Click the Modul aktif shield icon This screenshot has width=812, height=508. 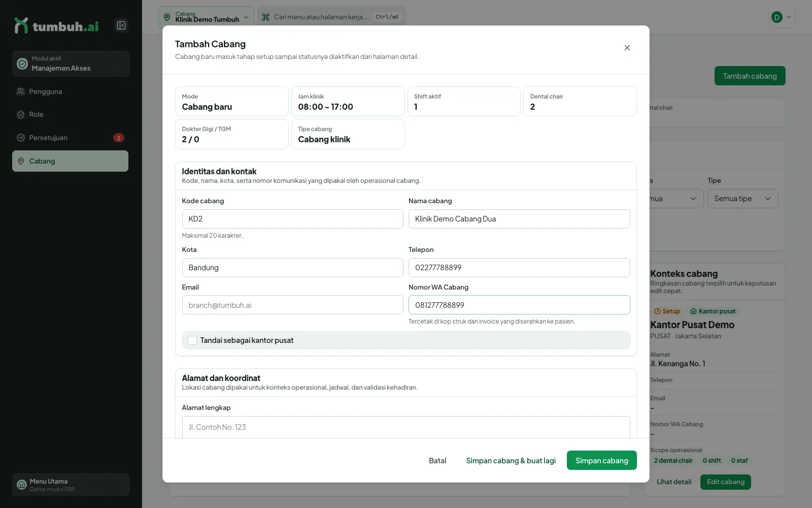(x=22, y=63)
